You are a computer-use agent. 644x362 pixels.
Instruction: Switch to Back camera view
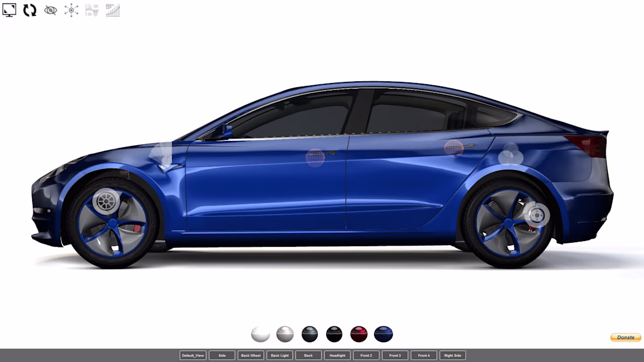pos(309,356)
